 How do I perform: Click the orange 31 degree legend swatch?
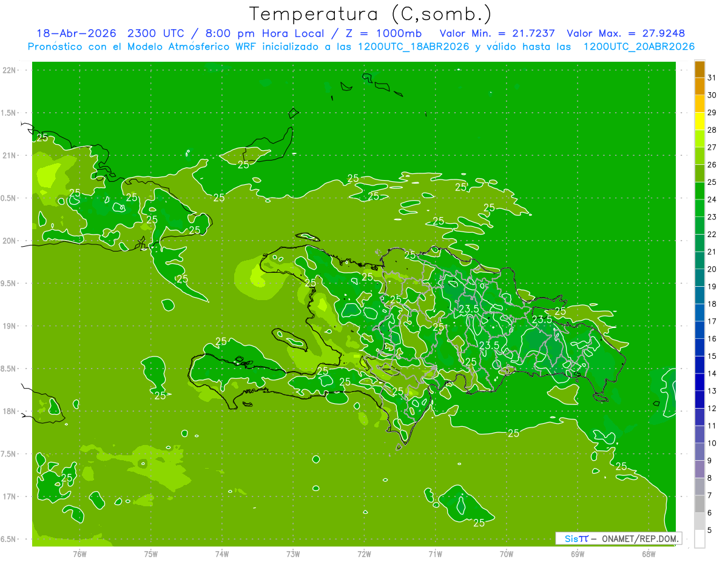pyautogui.click(x=699, y=69)
